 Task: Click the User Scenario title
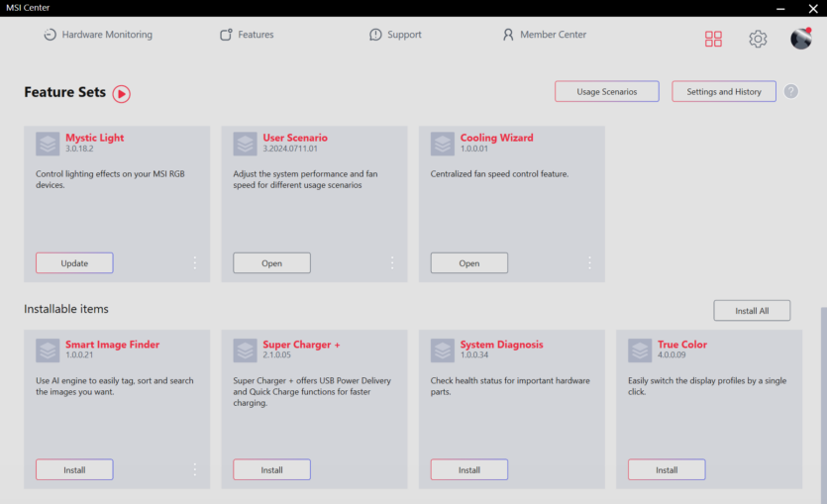pos(295,138)
